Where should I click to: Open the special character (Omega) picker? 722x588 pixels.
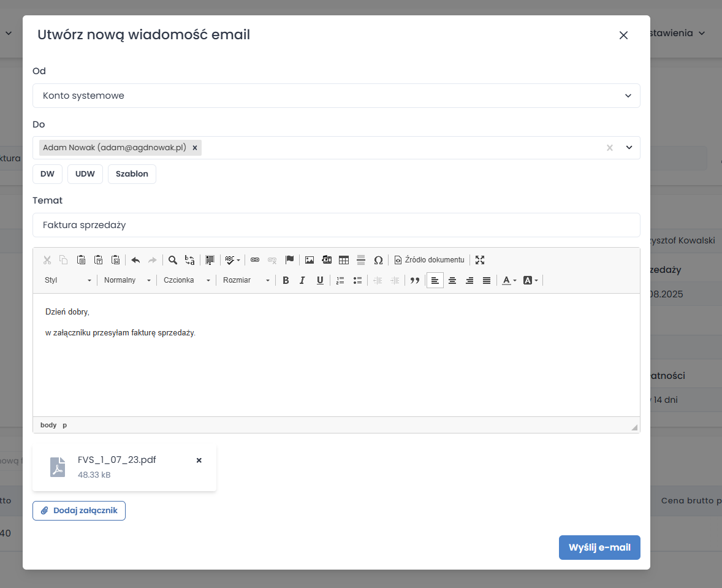378,260
